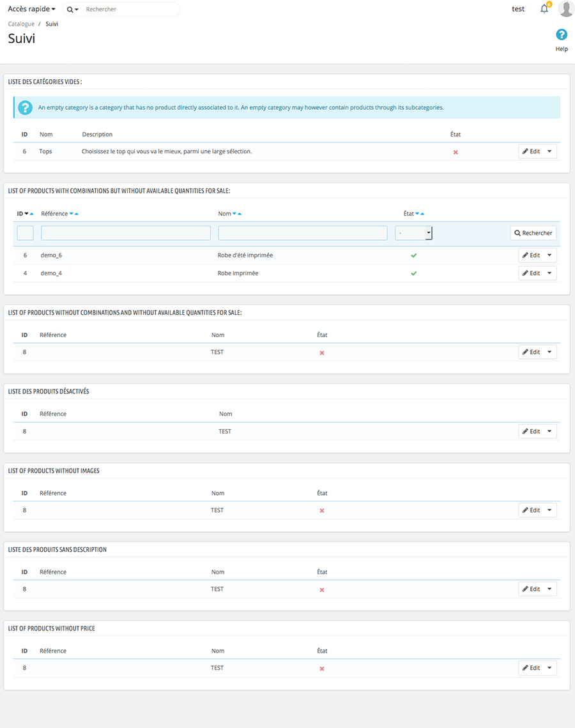
Task: Click the search magnifier icon in top bar
Action: click(70, 10)
